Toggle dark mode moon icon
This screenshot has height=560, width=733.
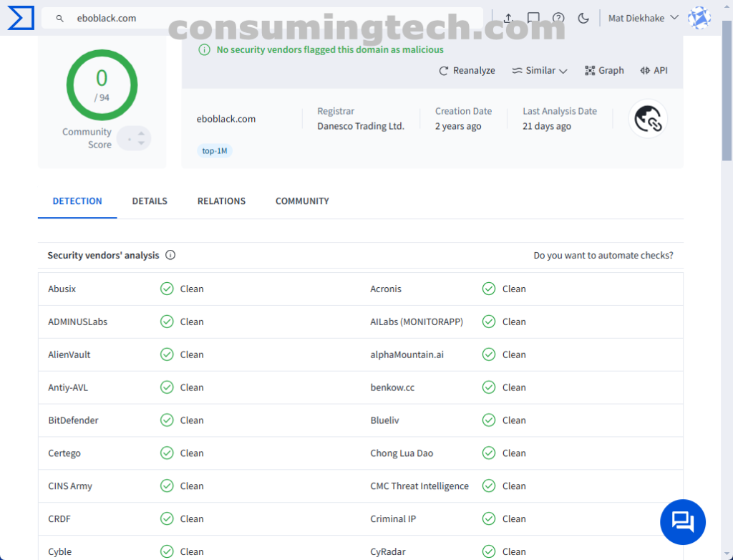583,18
